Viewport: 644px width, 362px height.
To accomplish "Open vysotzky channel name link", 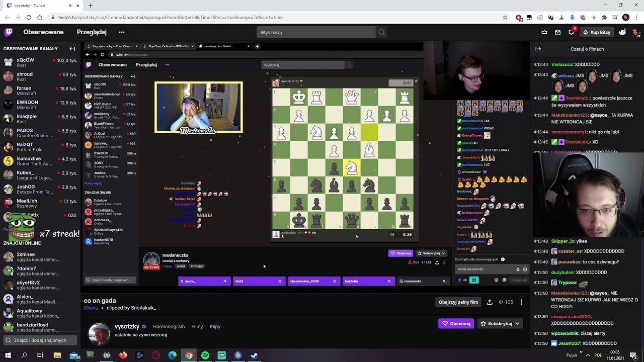I will tap(127, 326).
